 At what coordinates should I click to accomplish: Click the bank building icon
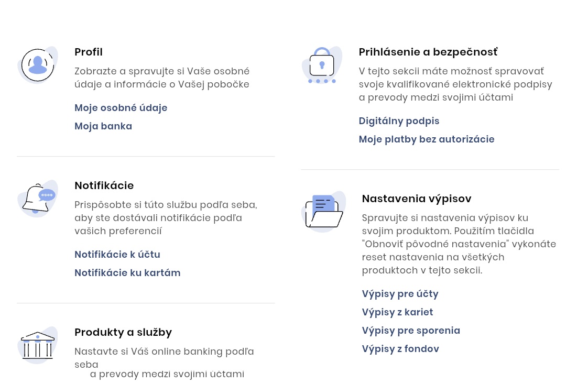38,345
